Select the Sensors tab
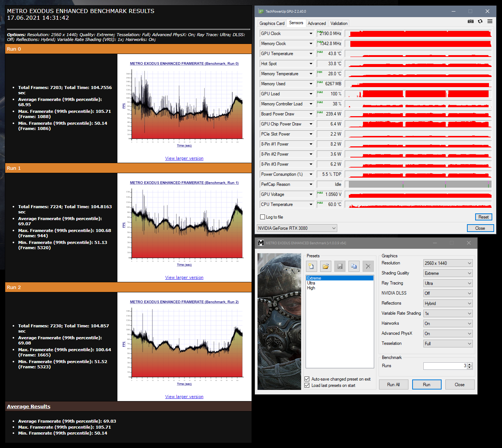502x448 pixels. (x=296, y=23)
